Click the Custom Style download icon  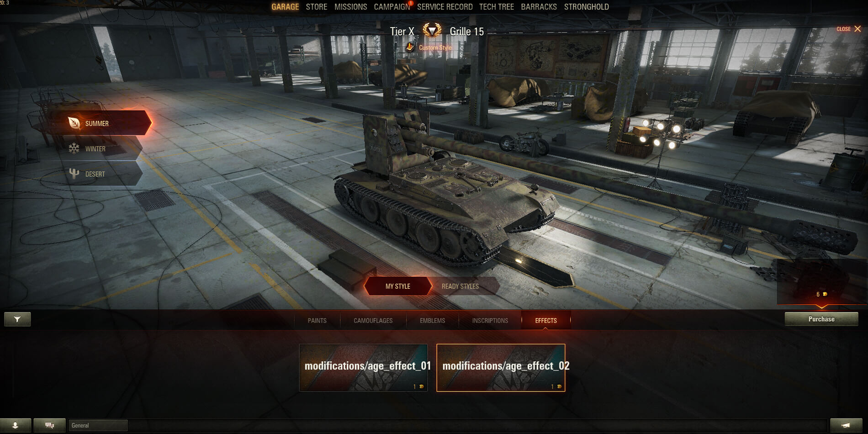410,47
